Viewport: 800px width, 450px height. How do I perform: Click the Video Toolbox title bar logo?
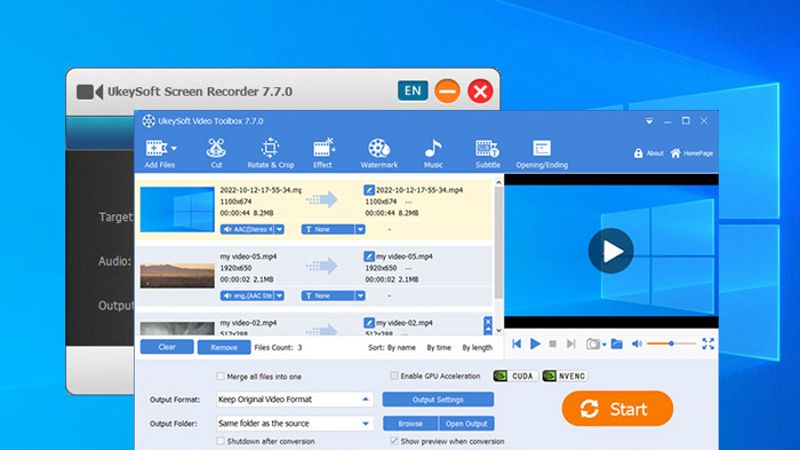click(x=148, y=121)
